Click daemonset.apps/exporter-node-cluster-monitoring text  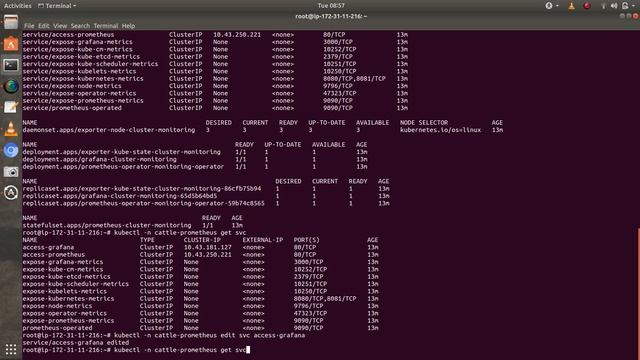[x=109, y=130]
